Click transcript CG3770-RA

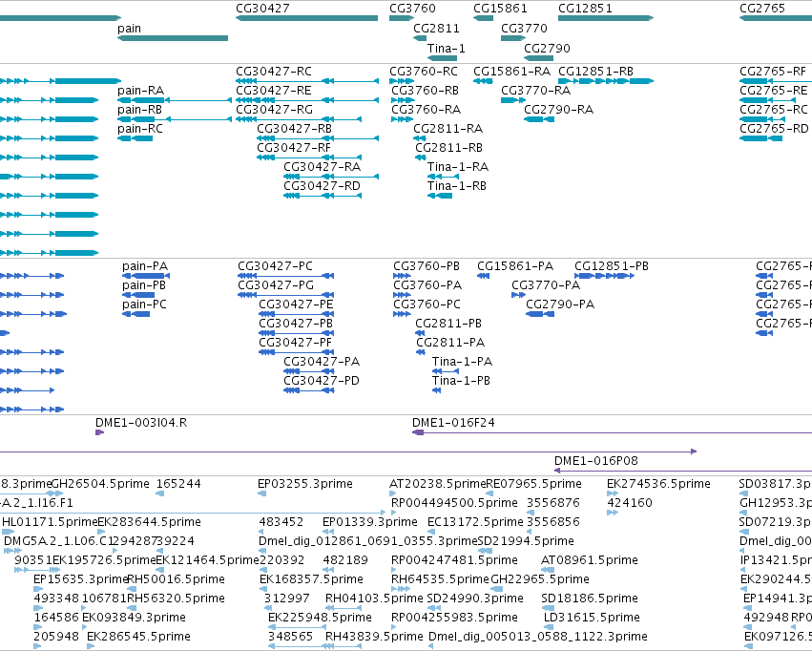point(535,91)
